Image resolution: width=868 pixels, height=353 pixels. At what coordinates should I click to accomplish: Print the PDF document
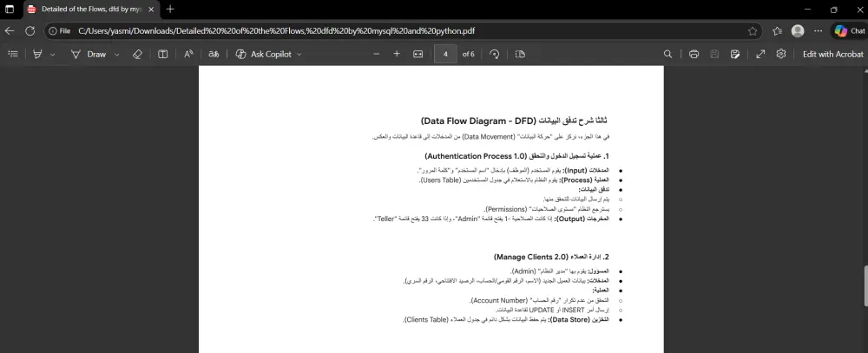coord(694,55)
